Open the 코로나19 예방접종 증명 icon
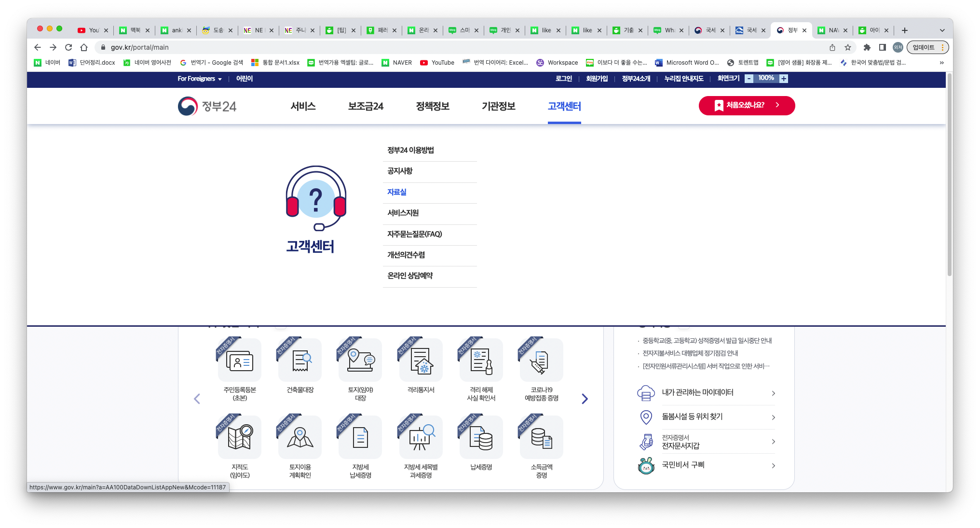980x528 pixels. tap(541, 361)
